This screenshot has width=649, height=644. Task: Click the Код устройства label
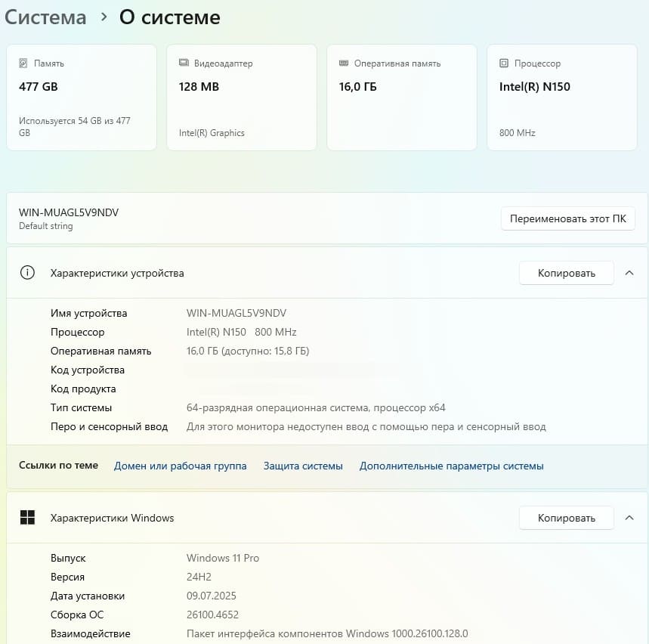88,370
